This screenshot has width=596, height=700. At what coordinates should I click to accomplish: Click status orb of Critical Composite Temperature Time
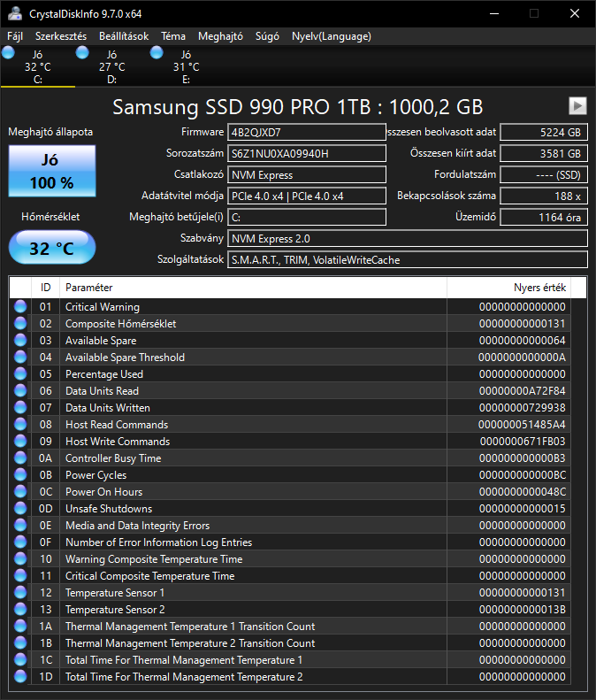pos(20,575)
